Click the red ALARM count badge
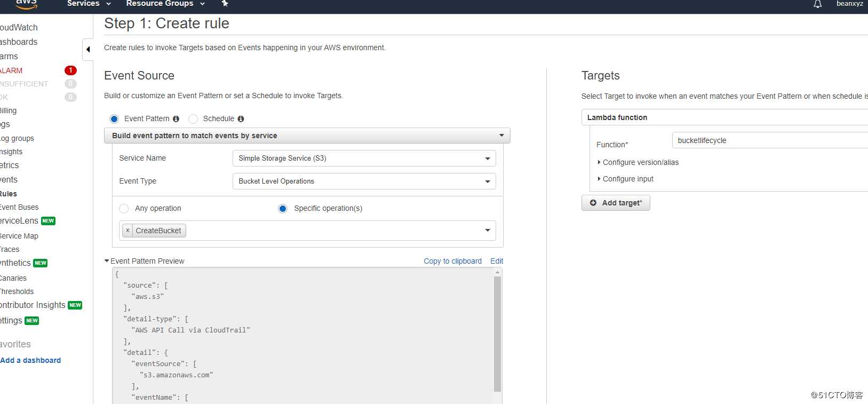 pos(70,70)
